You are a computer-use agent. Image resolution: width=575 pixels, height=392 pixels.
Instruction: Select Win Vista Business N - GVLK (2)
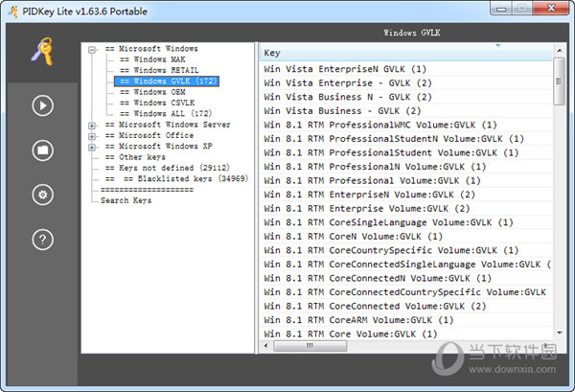[406, 97]
